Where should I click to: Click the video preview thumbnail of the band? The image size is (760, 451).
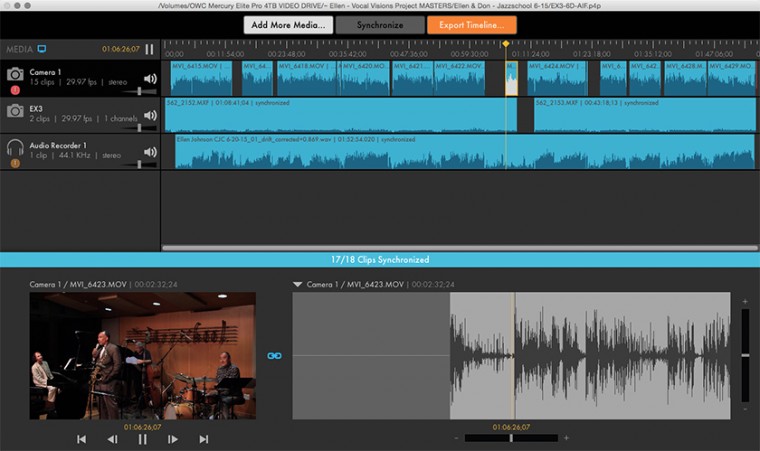point(142,355)
